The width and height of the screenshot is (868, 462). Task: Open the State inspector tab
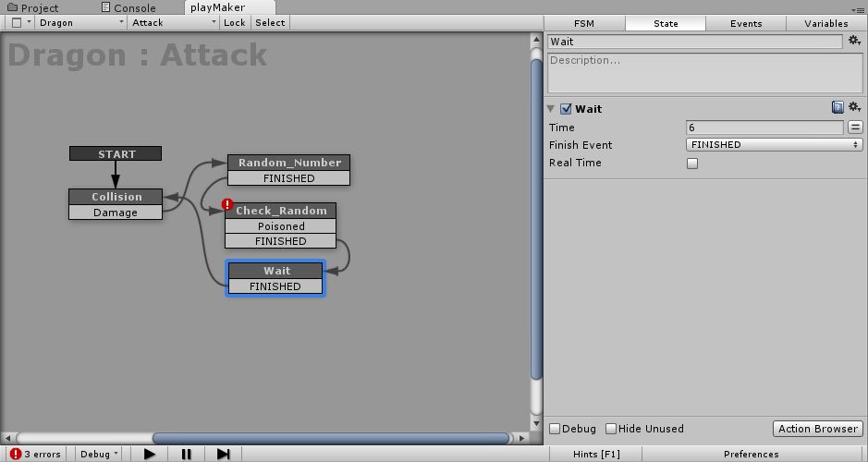click(x=666, y=23)
